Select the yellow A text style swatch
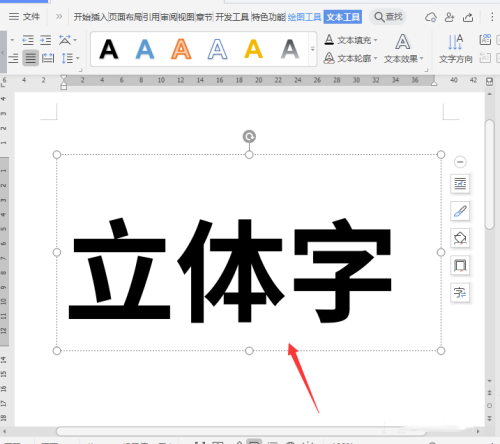Image resolution: width=500 pixels, height=444 pixels. [253, 49]
